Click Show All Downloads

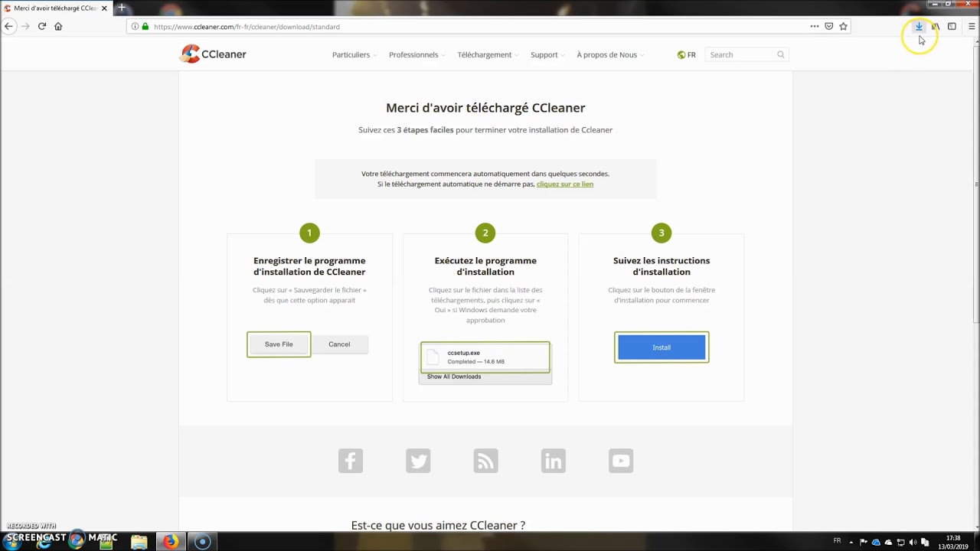[454, 377]
